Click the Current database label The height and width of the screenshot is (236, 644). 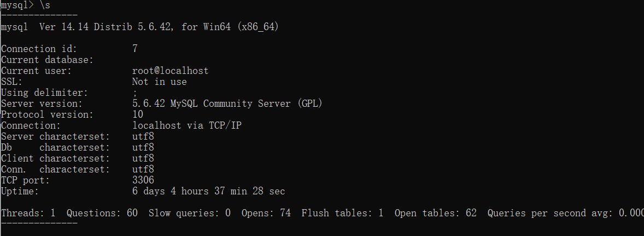[x=47, y=60]
